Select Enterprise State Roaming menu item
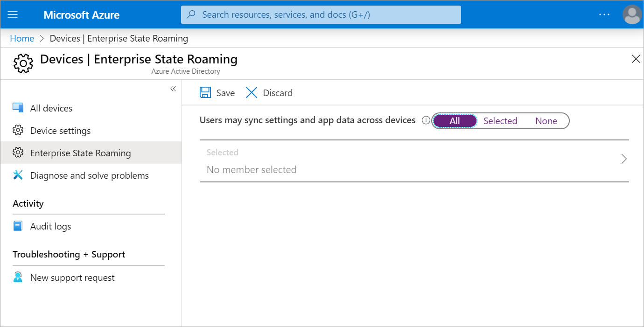The image size is (644, 327). tap(91, 153)
